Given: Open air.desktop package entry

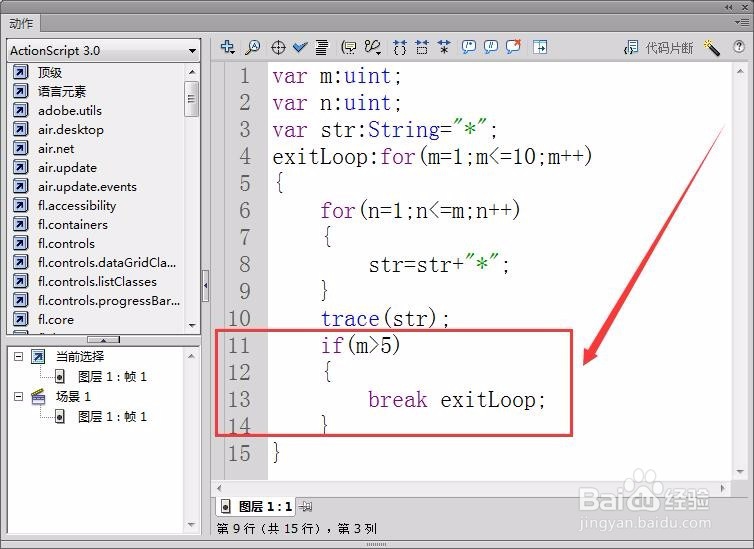Looking at the screenshot, I should tap(71, 130).
